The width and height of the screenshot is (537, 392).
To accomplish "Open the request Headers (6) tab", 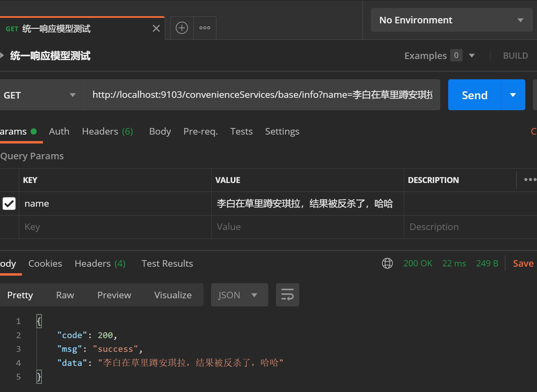I will click(107, 131).
